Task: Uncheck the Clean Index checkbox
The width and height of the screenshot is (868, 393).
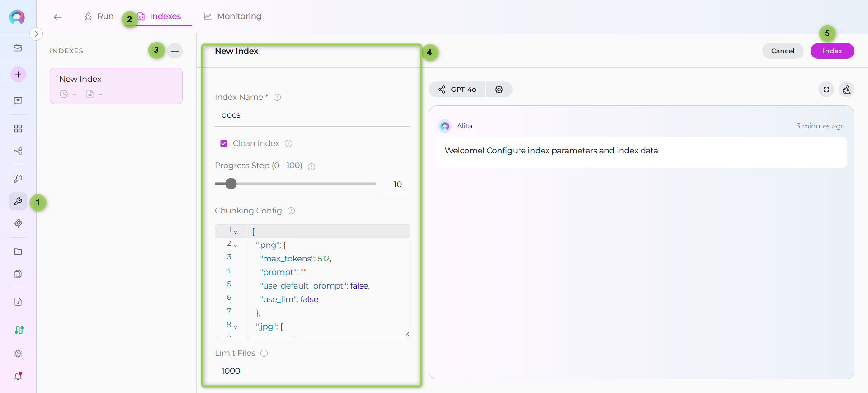Action: (224, 143)
